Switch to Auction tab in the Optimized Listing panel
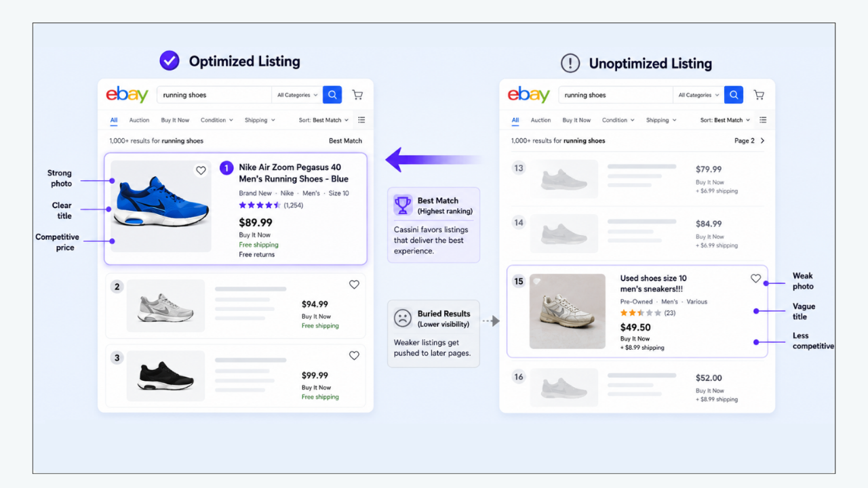This screenshot has width=868, height=488. coord(139,120)
